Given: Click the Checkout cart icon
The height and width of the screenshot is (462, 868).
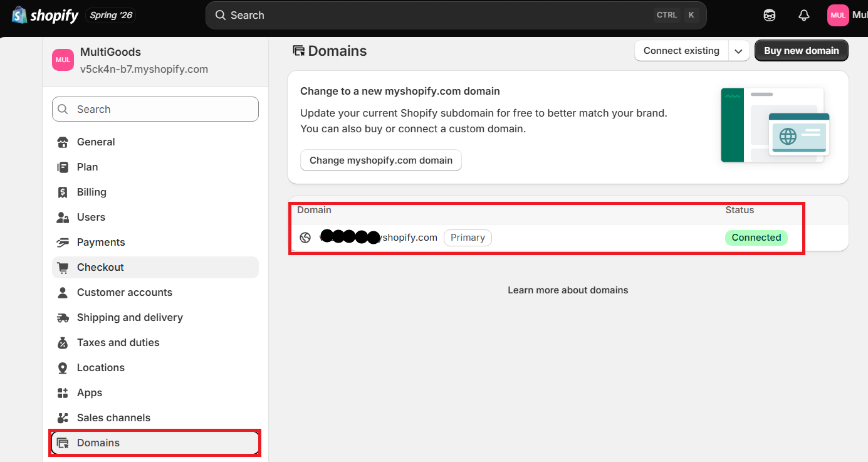Looking at the screenshot, I should [x=63, y=268].
